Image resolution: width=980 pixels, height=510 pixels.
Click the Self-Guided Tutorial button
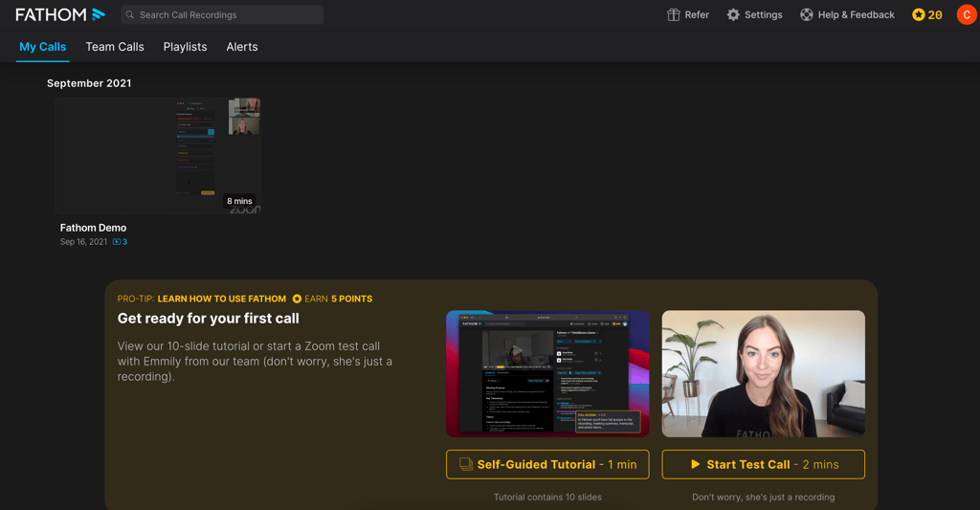pyautogui.click(x=547, y=464)
